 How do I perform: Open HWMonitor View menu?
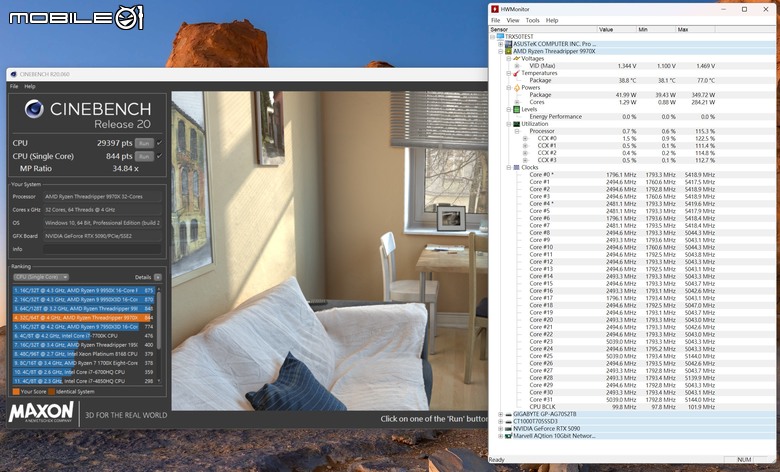pos(512,20)
